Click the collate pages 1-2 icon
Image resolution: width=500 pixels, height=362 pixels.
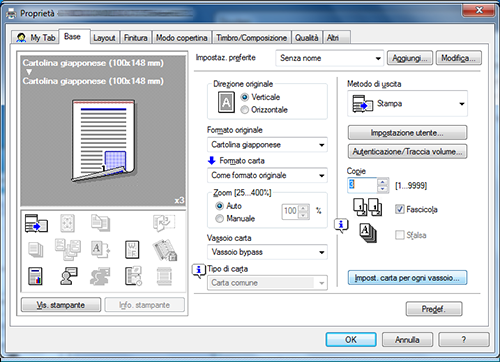pos(367,207)
